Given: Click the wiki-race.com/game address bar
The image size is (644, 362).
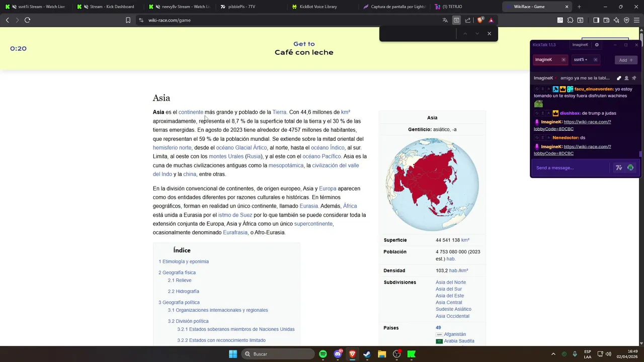Looking at the screenshot, I should click(x=287, y=20).
